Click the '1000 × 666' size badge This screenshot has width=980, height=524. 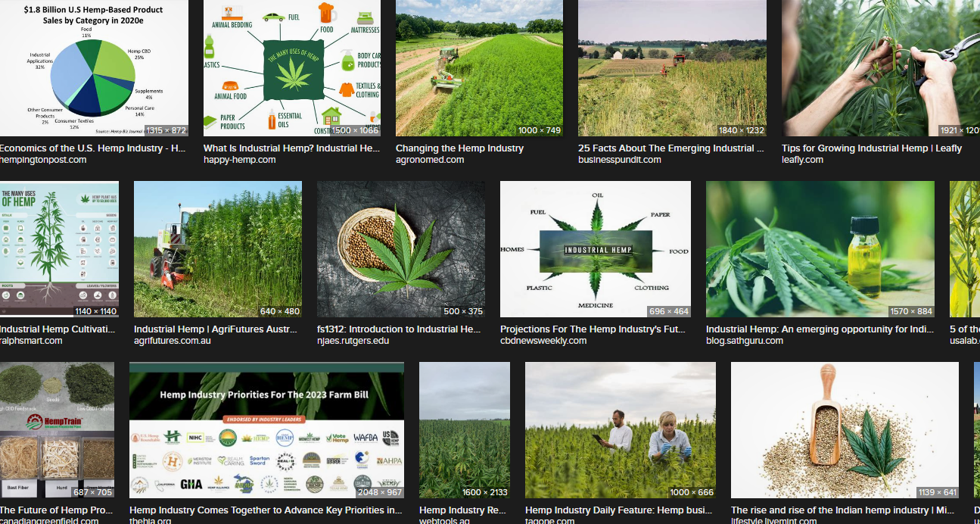[692, 492]
